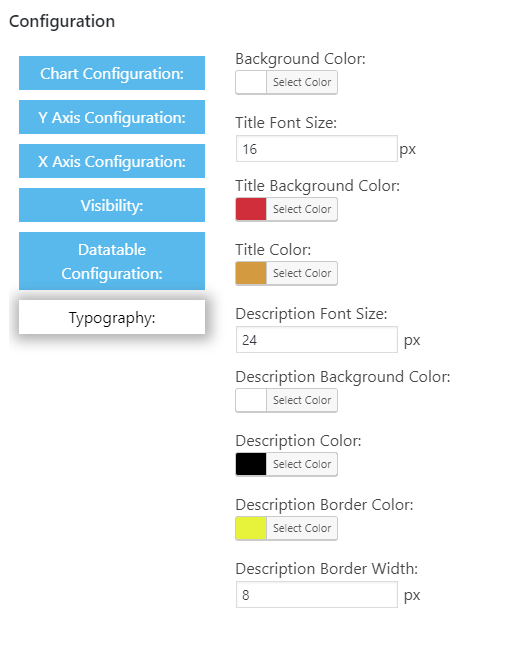Open the Datatable Configuration tab

pyautogui.click(x=112, y=261)
